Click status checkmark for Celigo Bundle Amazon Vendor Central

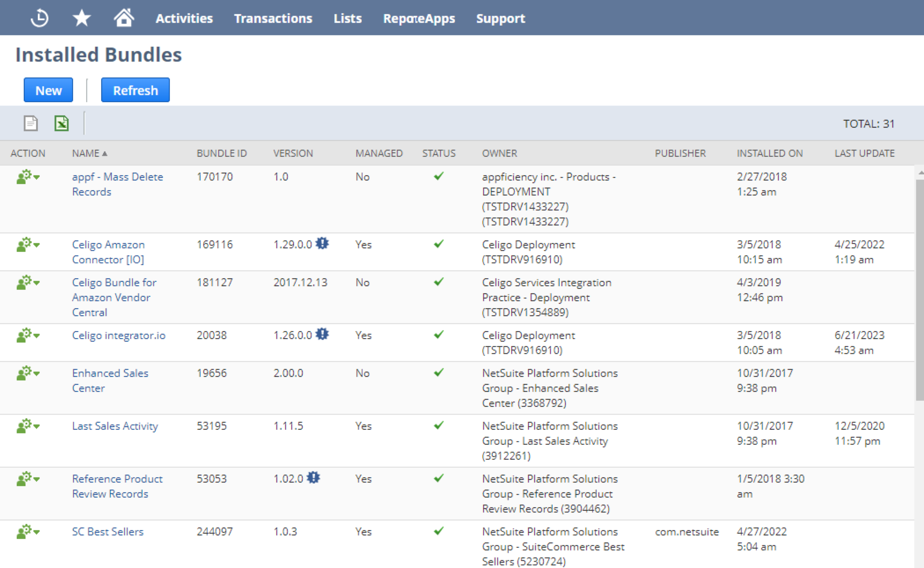click(439, 282)
